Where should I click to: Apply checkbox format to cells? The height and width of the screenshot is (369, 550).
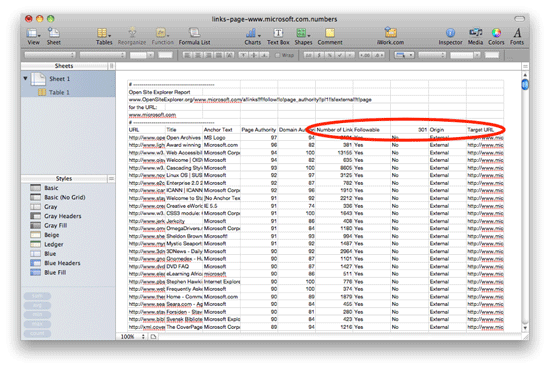[340, 55]
